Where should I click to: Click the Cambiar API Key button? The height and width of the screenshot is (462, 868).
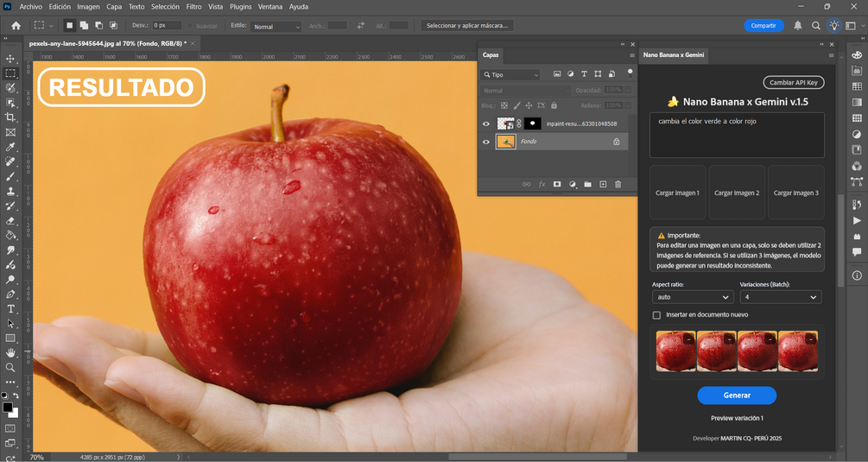793,82
